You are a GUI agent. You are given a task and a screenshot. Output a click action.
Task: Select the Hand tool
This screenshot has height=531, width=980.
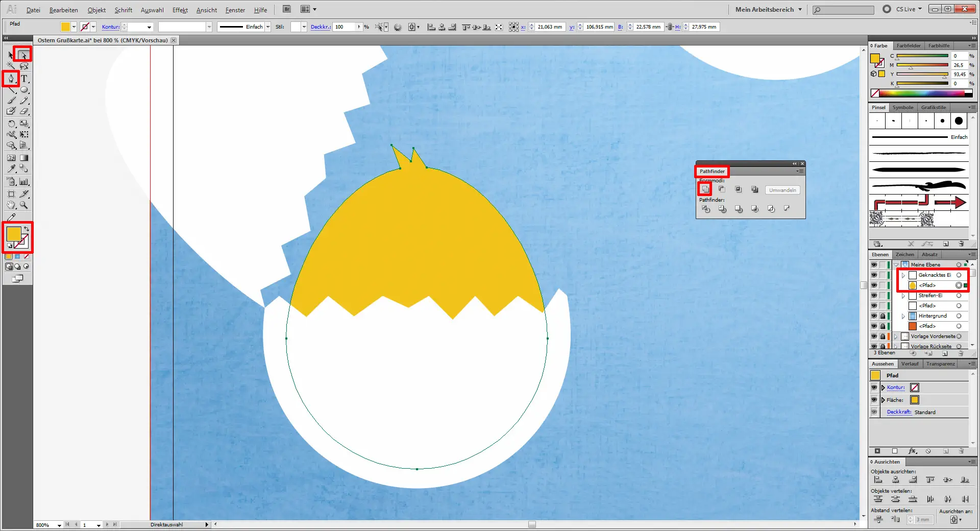coord(11,205)
